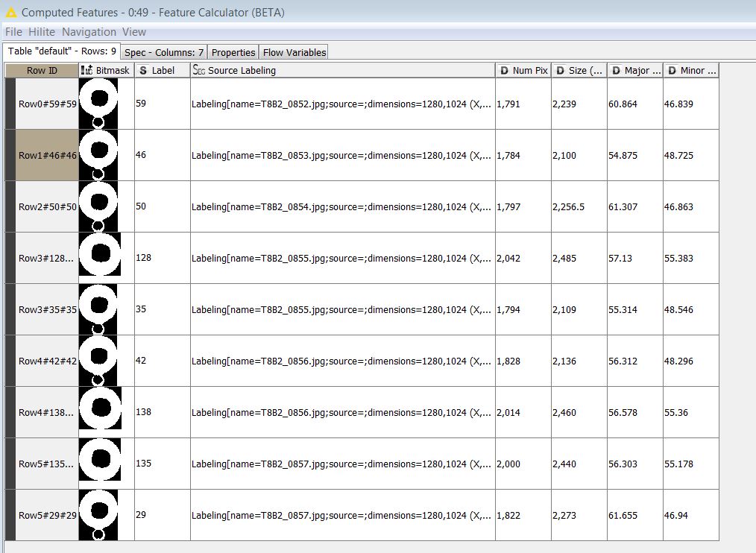Click Label cell with value 138

(x=163, y=412)
